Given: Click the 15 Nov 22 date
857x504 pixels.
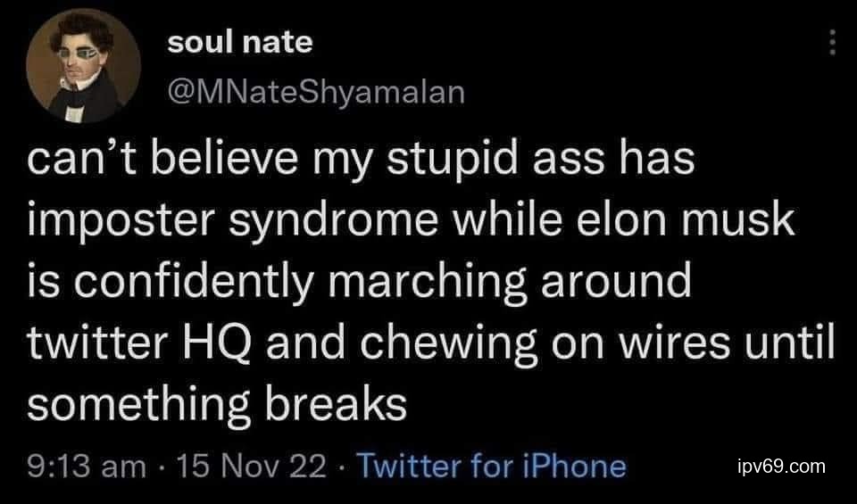Looking at the screenshot, I should [x=250, y=465].
